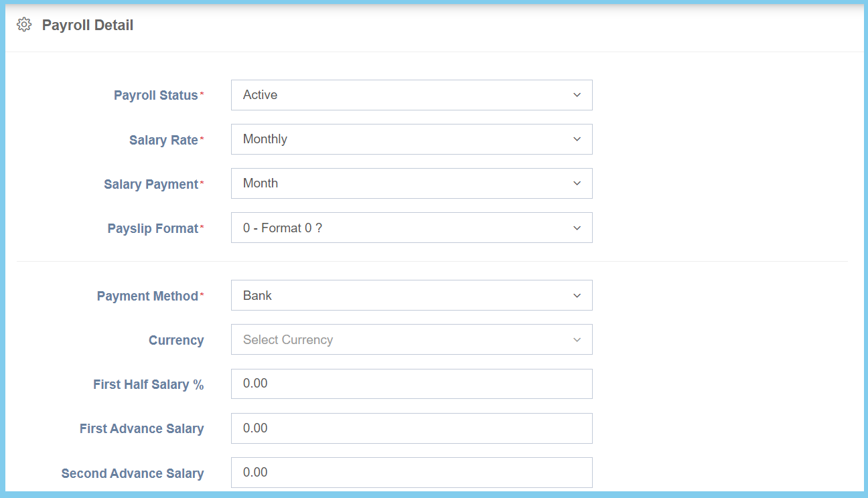Viewport: 868px width, 498px height.
Task: Click the chevron arrow on Currency field
Action: point(577,340)
